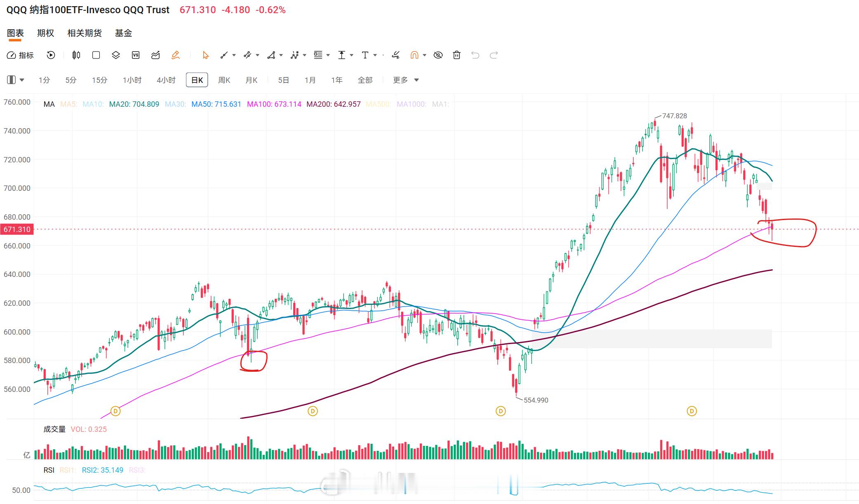Select the candlestick chart type icon
This screenshot has height=504, width=859.
coord(76,55)
